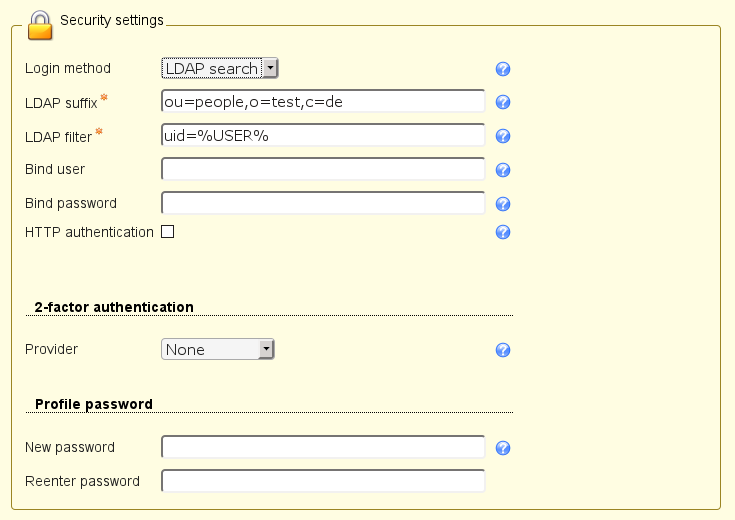
Task: Click the padlock Security settings icon
Action: 39,24
